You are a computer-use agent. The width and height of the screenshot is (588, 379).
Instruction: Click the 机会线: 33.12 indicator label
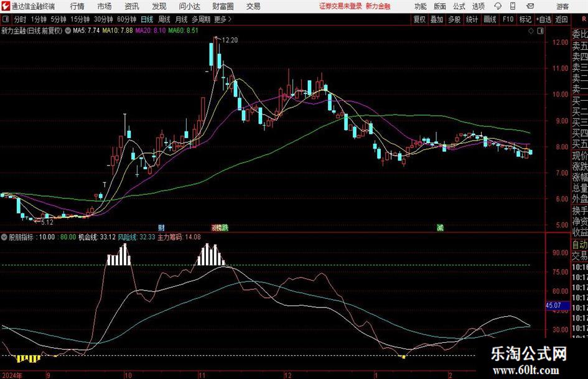tap(96, 237)
